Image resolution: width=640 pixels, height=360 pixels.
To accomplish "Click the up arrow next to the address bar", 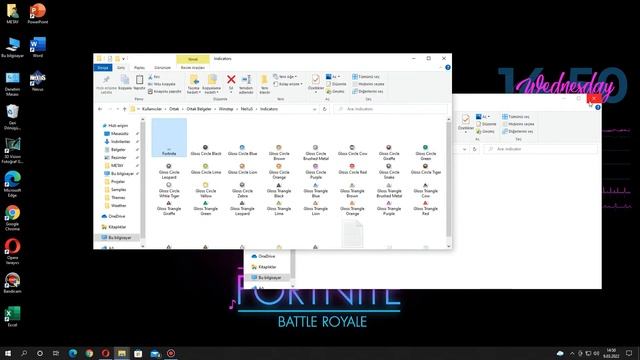I will [124, 109].
